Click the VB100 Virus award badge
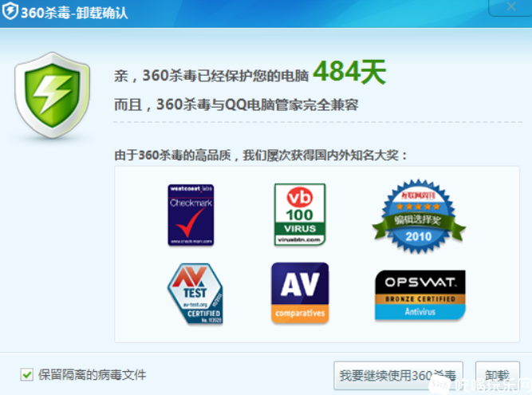The height and width of the screenshot is (395, 532). tap(300, 215)
